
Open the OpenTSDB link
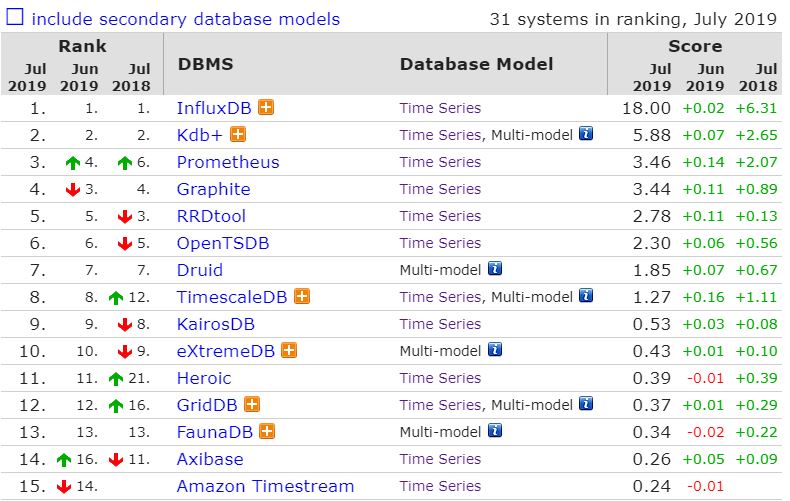coord(223,243)
